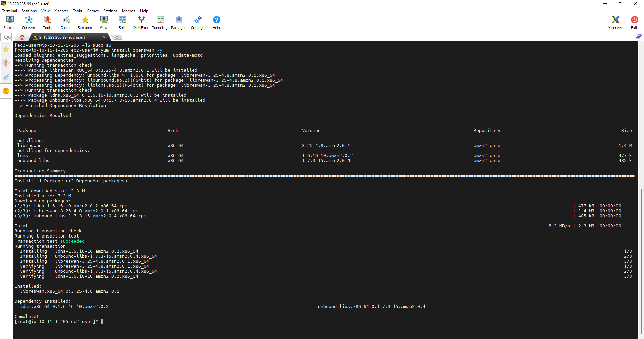Open the Tunneling tool

tap(160, 23)
